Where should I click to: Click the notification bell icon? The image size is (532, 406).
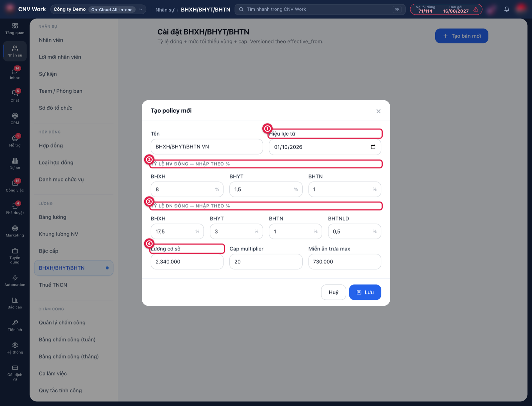coord(506,9)
